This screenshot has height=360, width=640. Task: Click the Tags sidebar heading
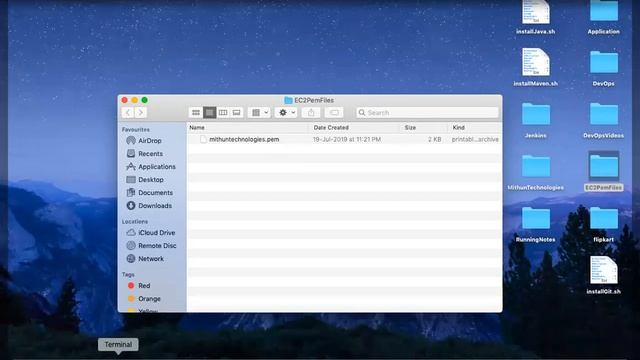(128, 275)
